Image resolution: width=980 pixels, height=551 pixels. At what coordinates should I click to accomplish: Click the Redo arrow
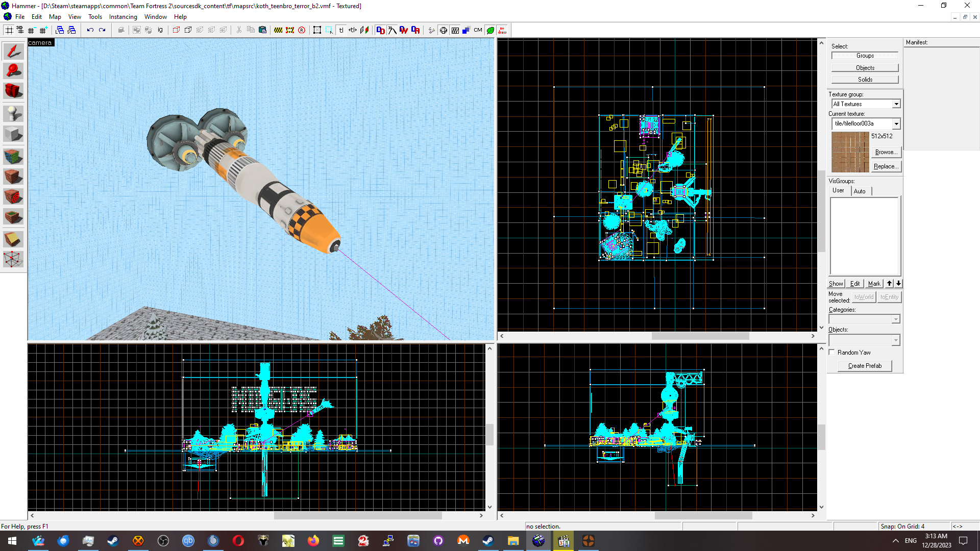coord(102,30)
